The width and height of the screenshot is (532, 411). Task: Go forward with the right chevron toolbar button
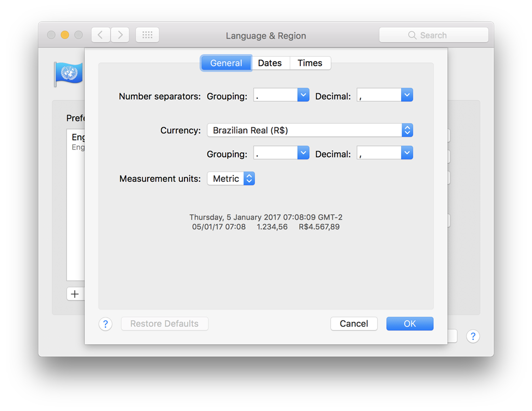click(x=120, y=35)
